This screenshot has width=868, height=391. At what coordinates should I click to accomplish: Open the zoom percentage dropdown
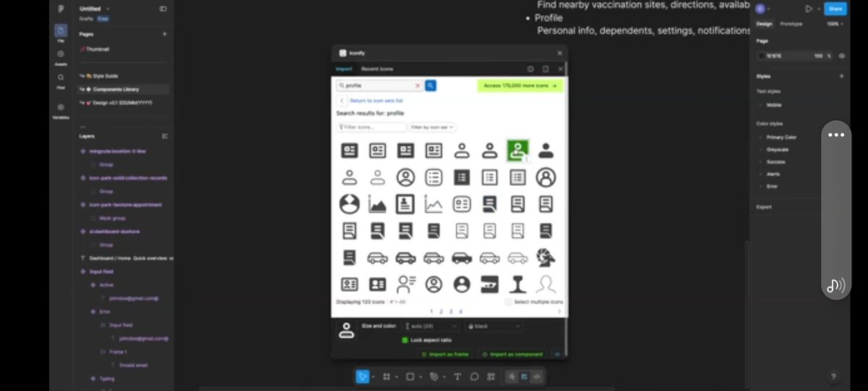(835, 24)
